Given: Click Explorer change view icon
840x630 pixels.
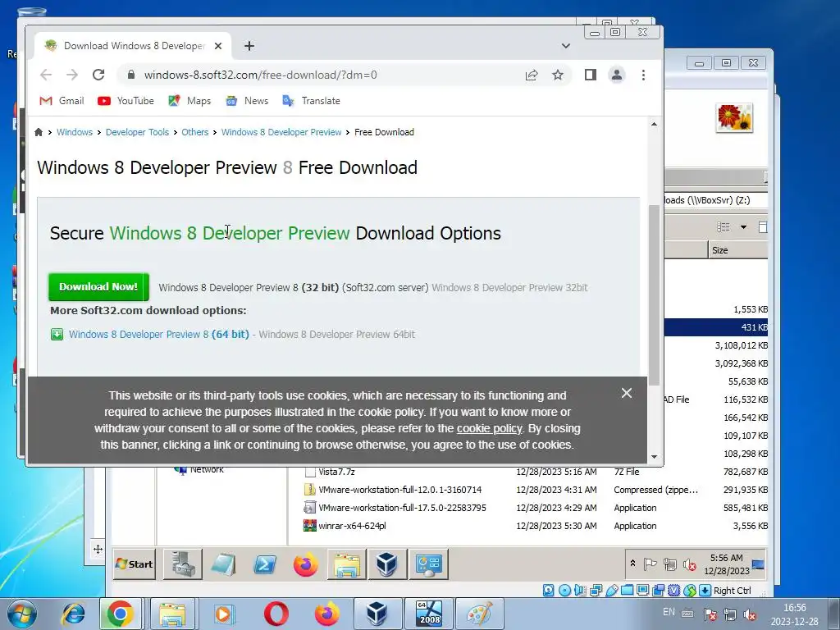Looking at the screenshot, I should 724,227.
